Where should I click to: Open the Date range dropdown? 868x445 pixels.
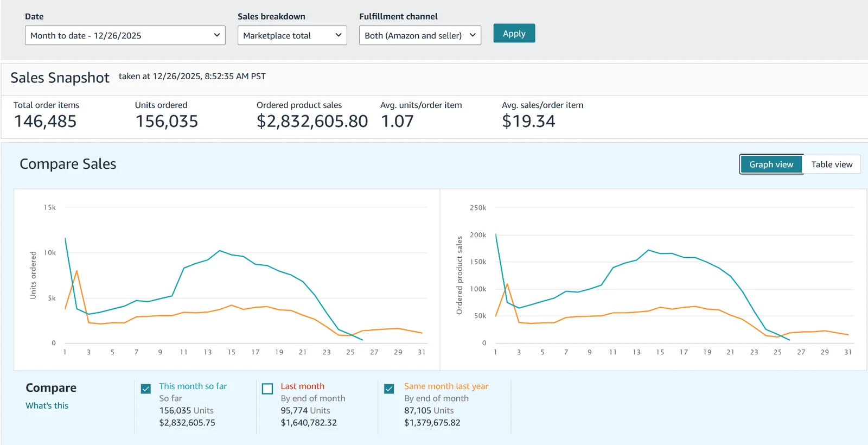click(125, 35)
